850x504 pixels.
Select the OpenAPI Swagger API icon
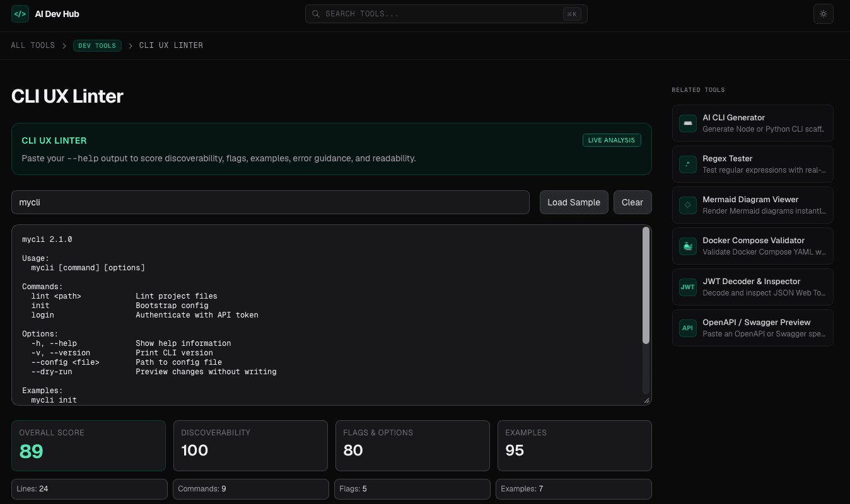(x=687, y=328)
